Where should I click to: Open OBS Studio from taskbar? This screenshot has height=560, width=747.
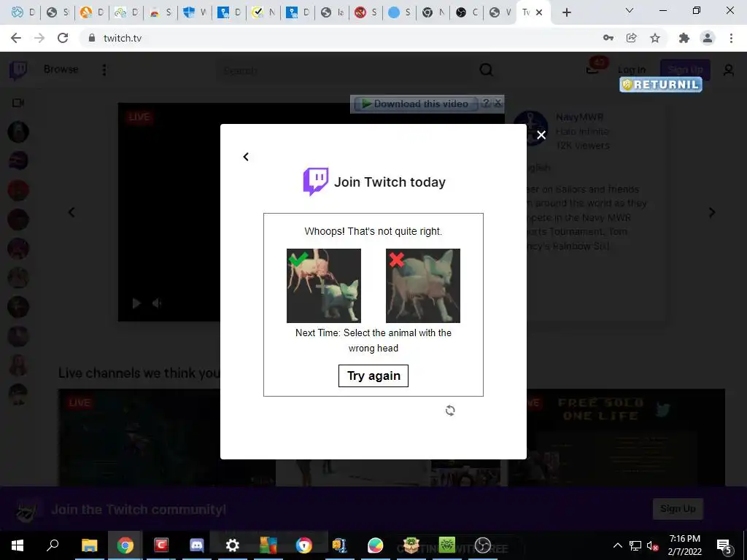483,545
